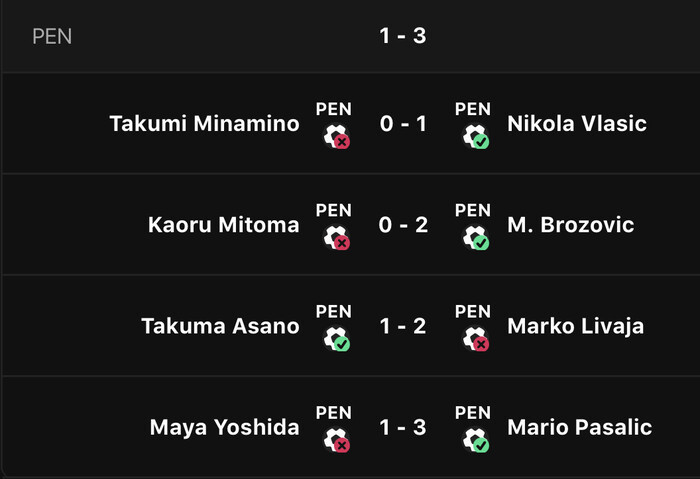Image resolution: width=700 pixels, height=479 pixels.
Task: Open Takumi Minamino's player page
Action: coord(204,124)
